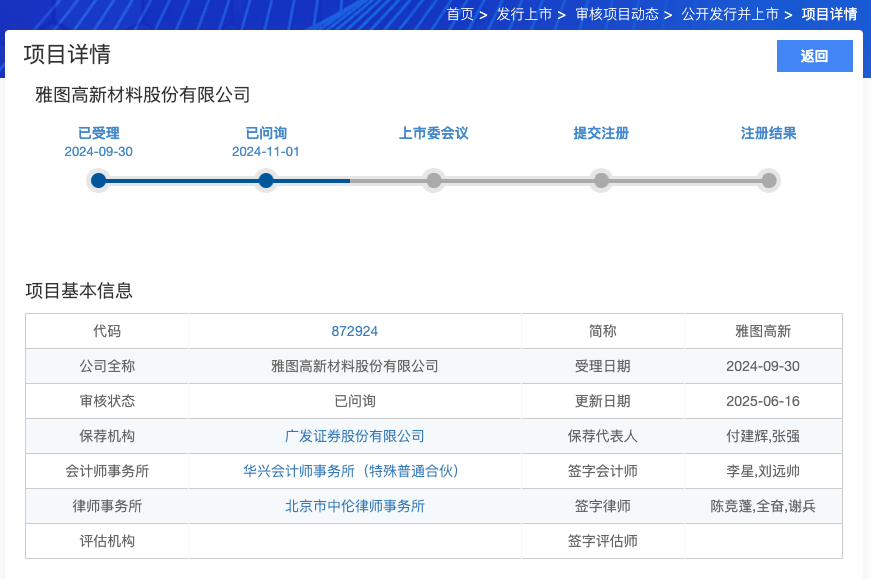Select the 注册结果 stage label
The image size is (871, 579).
(x=769, y=133)
